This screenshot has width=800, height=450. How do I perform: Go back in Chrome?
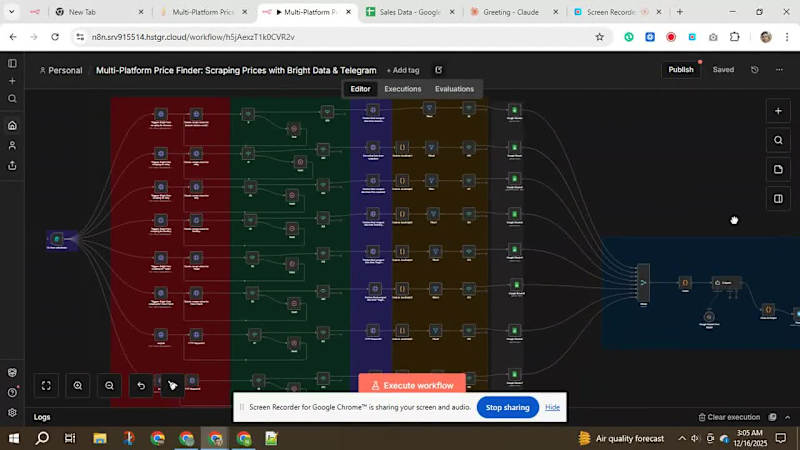(x=13, y=37)
